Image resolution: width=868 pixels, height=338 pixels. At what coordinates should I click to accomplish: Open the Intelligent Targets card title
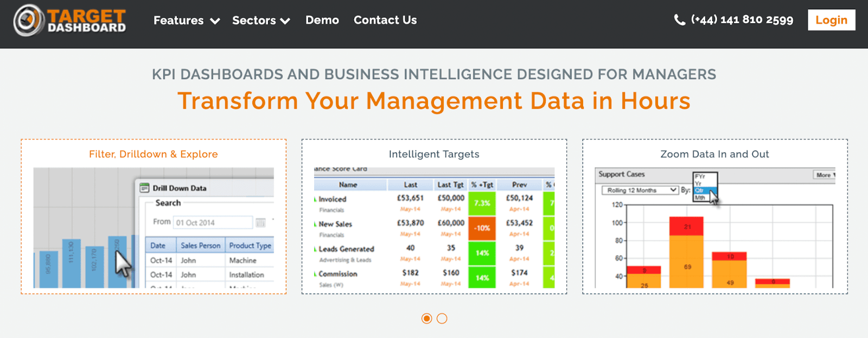[x=434, y=154]
